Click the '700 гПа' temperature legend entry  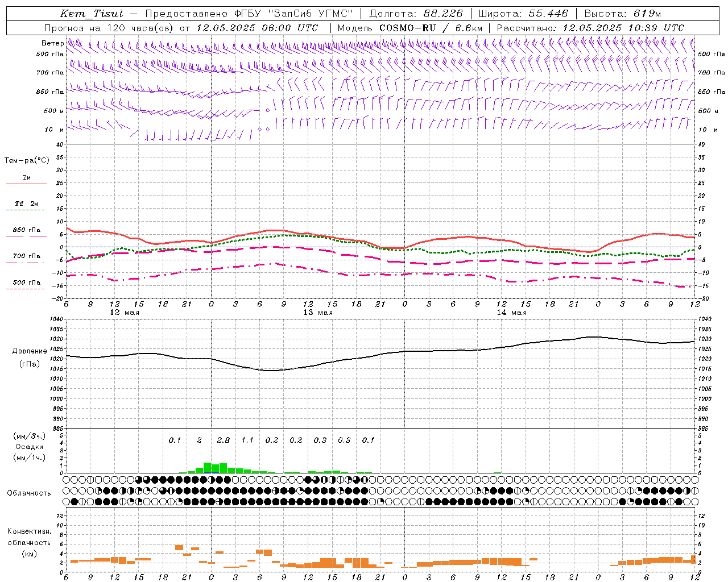coord(26,256)
